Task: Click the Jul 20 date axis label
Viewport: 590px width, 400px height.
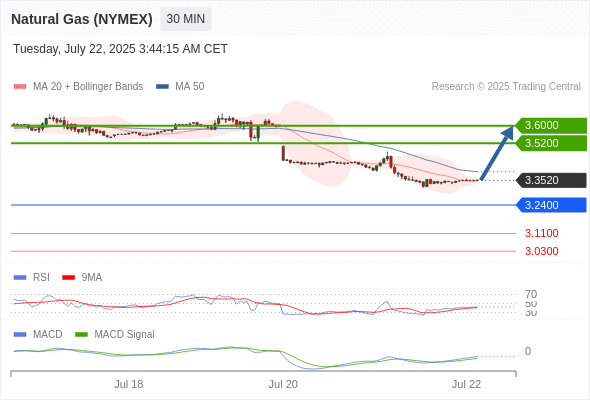Action: (x=283, y=384)
